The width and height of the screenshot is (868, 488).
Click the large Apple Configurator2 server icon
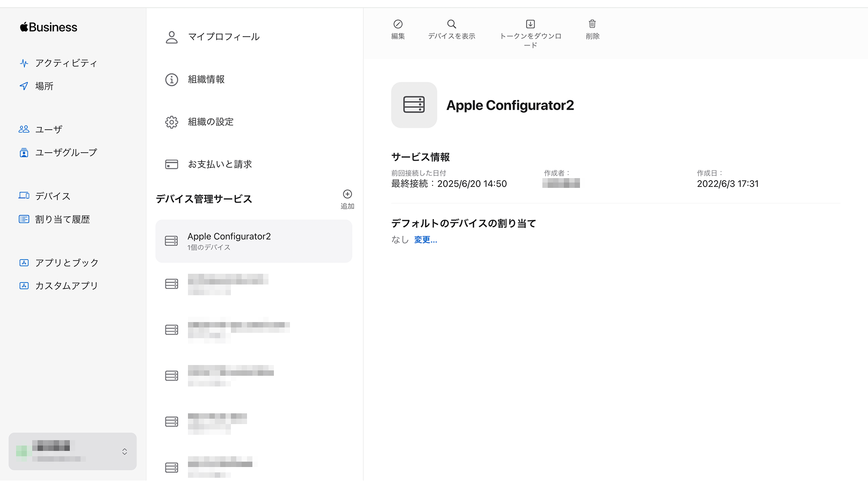414,105
